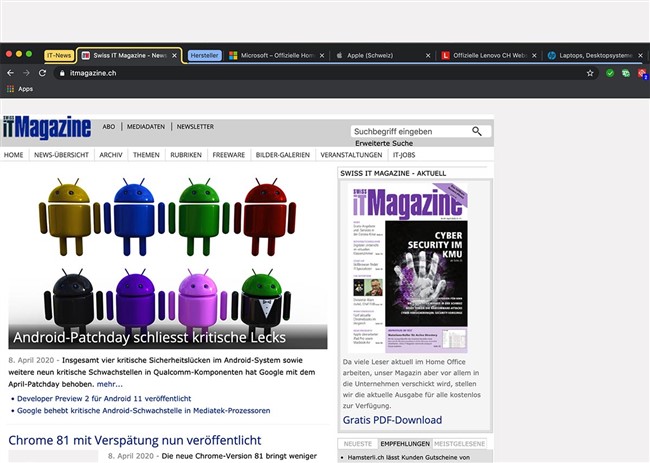
Task: Open BILDER-GALERIEN in the navigation bar
Action: (x=283, y=155)
